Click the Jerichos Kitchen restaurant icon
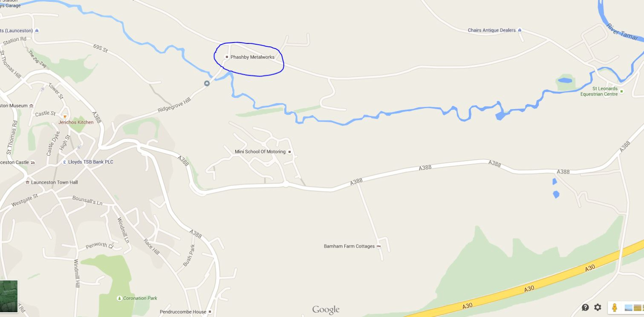Viewport: 644px width, 317px height. tap(65, 116)
